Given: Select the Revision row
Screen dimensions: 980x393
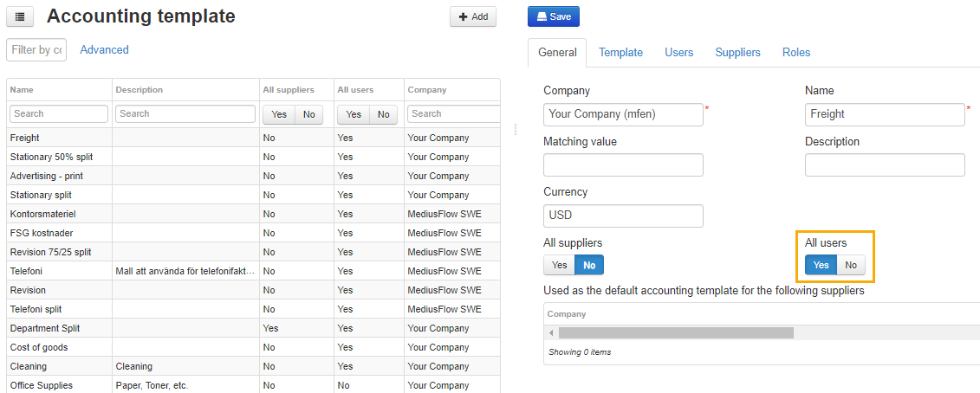Looking at the screenshot, I should point(253,290).
